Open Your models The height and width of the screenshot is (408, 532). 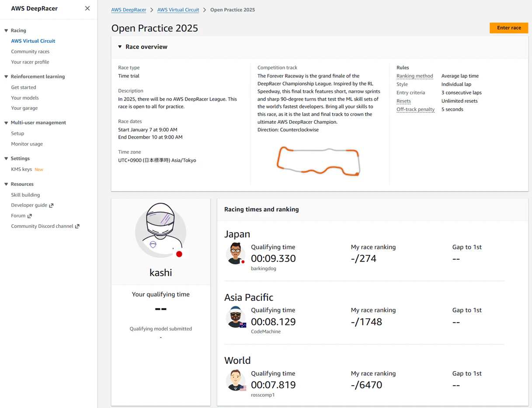[25, 98]
